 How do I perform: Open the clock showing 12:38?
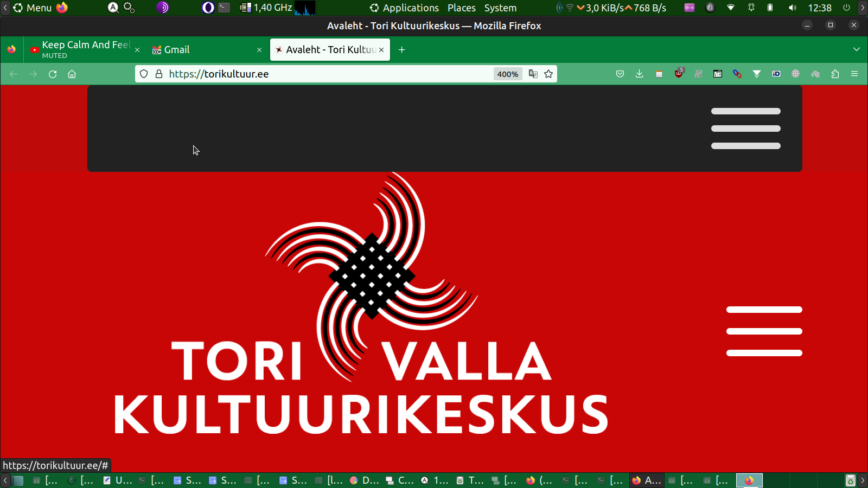pyautogui.click(x=820, y=8)
